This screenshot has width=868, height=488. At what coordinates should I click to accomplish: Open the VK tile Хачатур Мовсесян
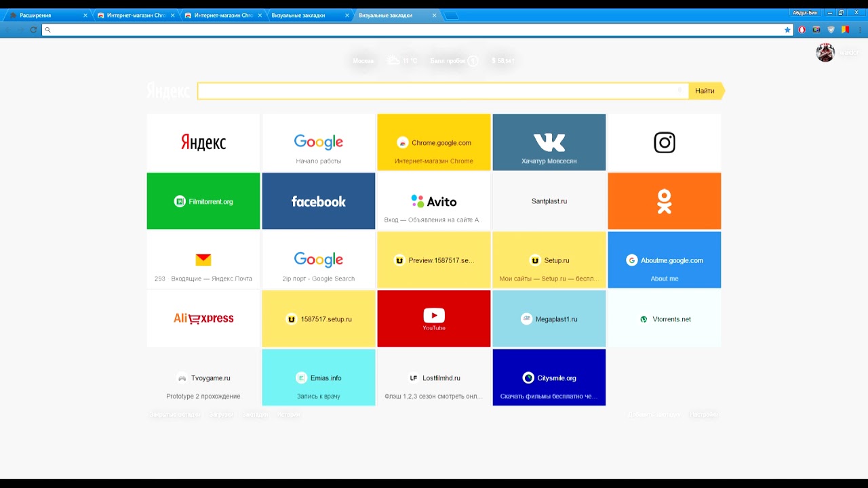click(549, 142)
